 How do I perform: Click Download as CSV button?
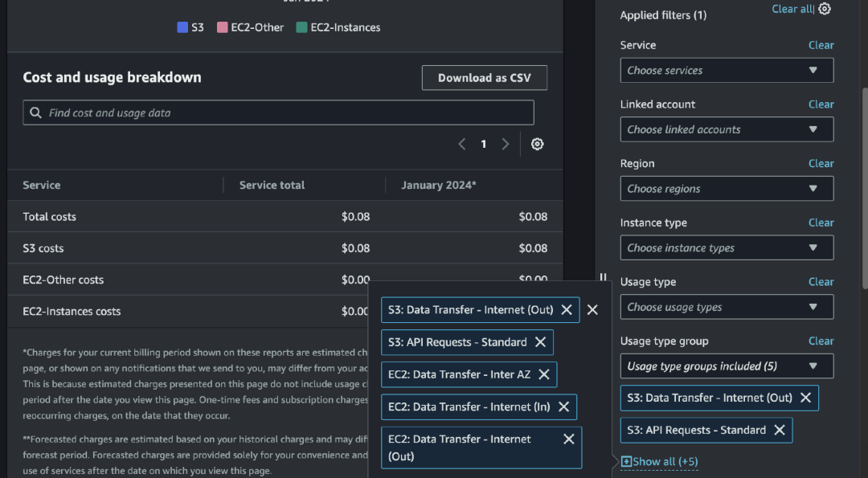(485, 78)
